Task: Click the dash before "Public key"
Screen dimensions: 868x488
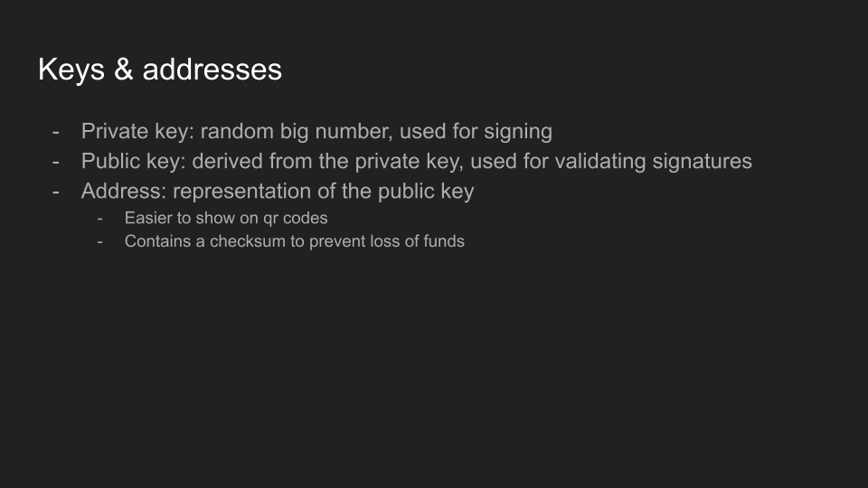Action: 56,162
